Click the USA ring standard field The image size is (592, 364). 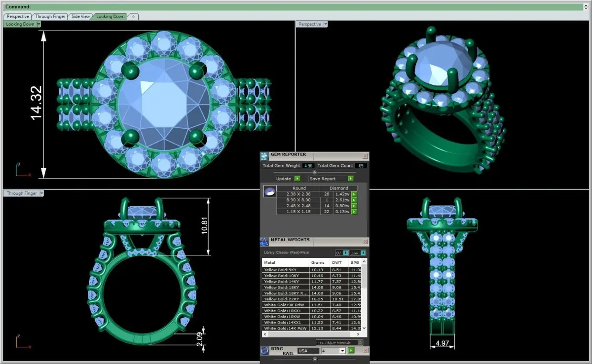point(308,351)
